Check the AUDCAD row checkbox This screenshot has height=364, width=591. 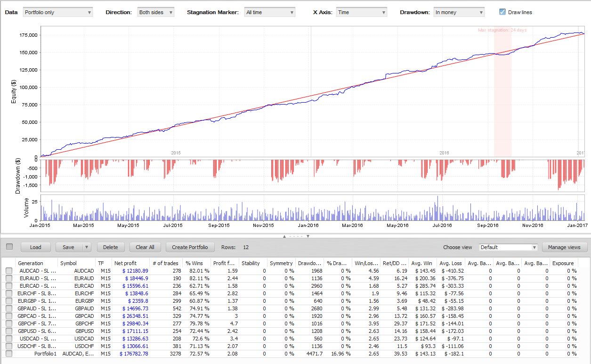[9, 271]
